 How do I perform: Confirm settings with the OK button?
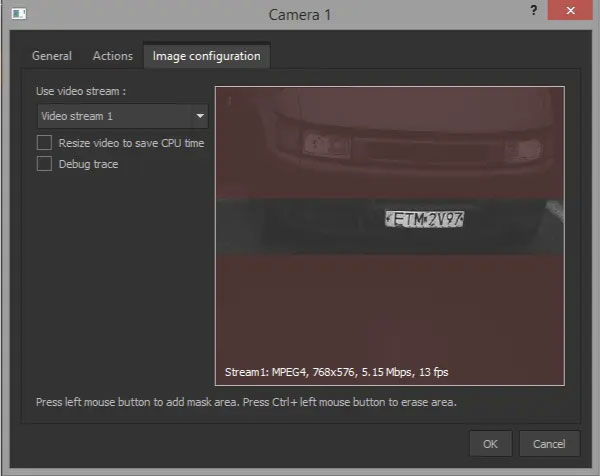(490, 443)
